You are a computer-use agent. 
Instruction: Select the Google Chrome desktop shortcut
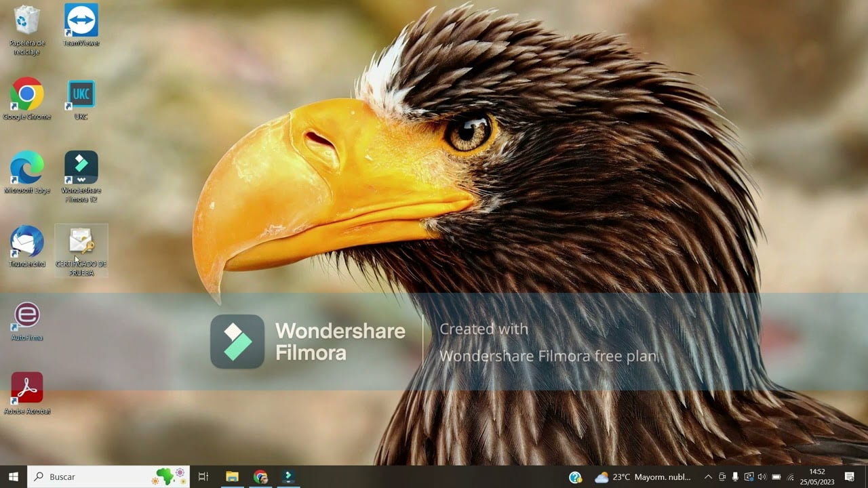[x=27, y=99]
